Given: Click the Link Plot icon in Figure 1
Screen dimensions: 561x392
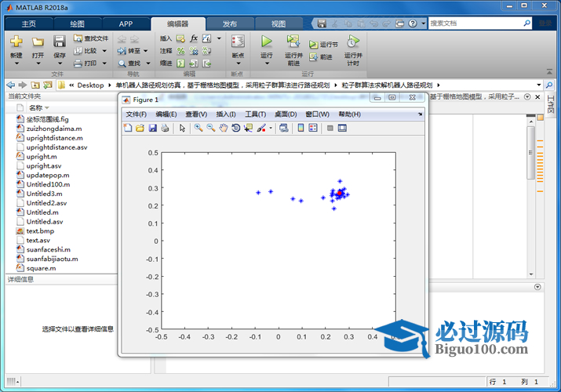Looking at the screenshot, I should pyautogui.click(x=284, y=128).
